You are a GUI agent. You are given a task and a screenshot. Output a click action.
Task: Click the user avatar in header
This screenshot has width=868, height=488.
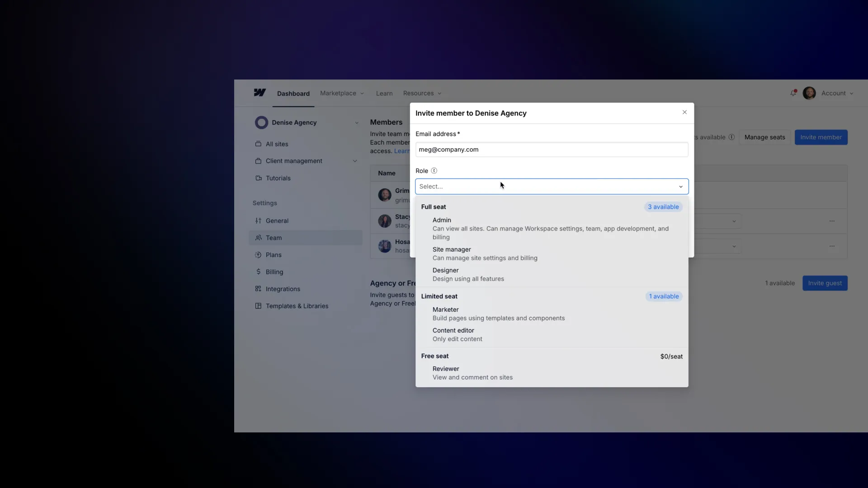click(x=809, y=93)
